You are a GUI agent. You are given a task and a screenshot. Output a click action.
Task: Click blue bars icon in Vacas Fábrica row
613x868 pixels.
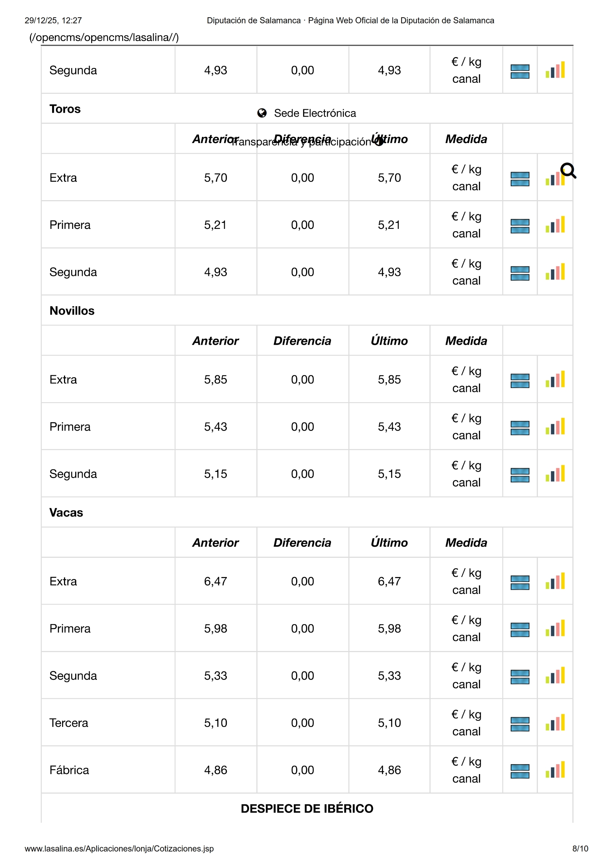click(x=520, y=771)
